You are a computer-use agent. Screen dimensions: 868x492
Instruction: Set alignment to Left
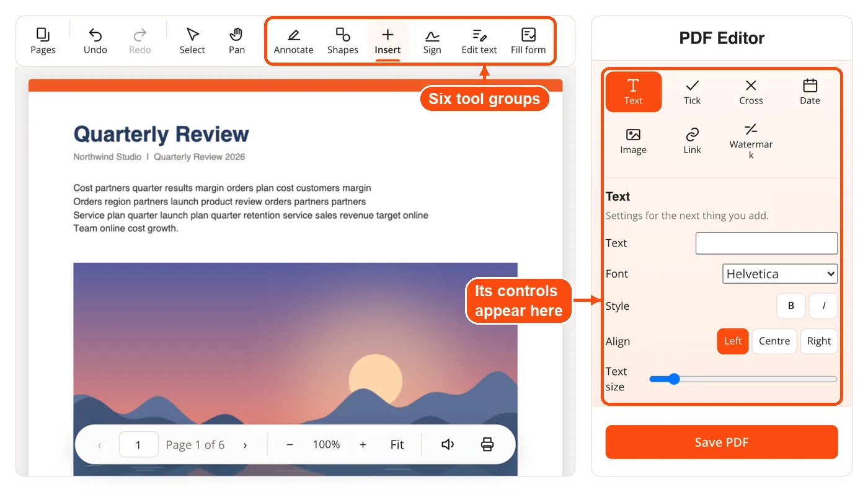[x=733, y=341]
